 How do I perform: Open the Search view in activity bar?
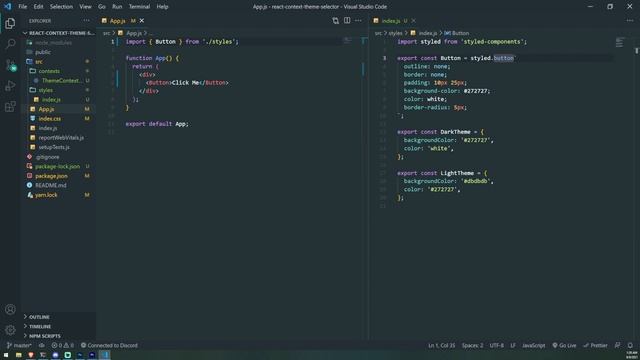10,44
